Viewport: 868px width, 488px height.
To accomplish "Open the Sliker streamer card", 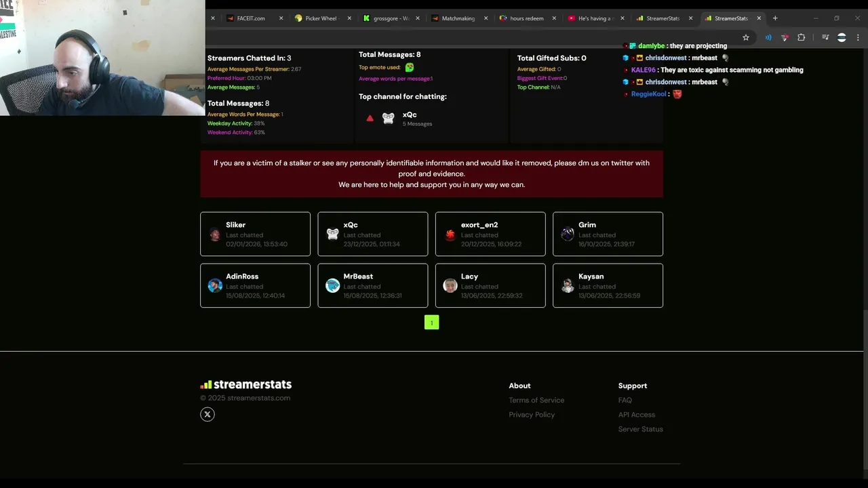I will tap(255, 234).
